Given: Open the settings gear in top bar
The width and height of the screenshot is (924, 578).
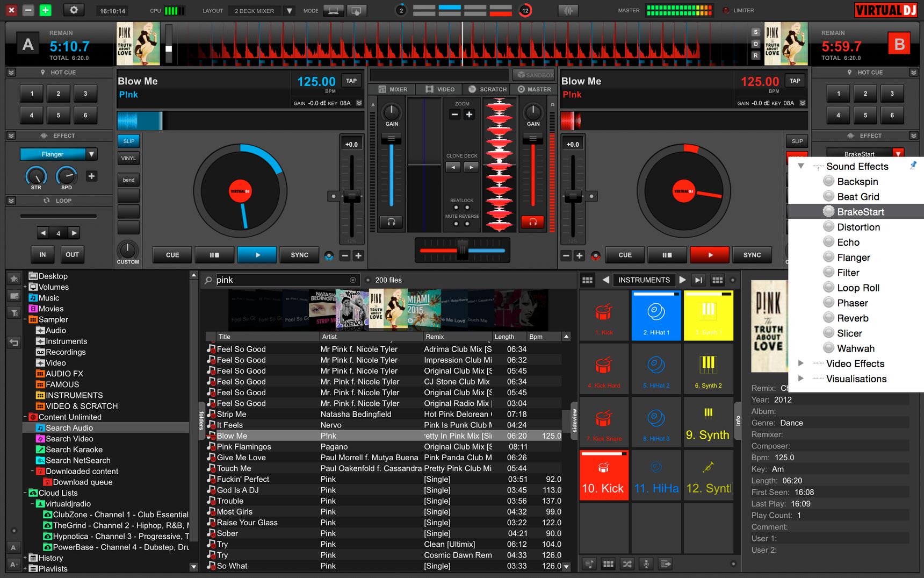Looking at the screenshot, I should (x=74, y=10).
